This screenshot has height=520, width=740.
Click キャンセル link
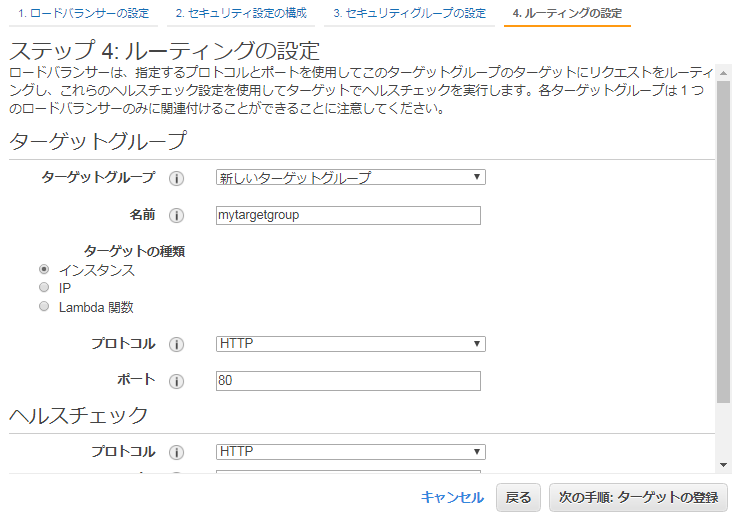(452, 497)
